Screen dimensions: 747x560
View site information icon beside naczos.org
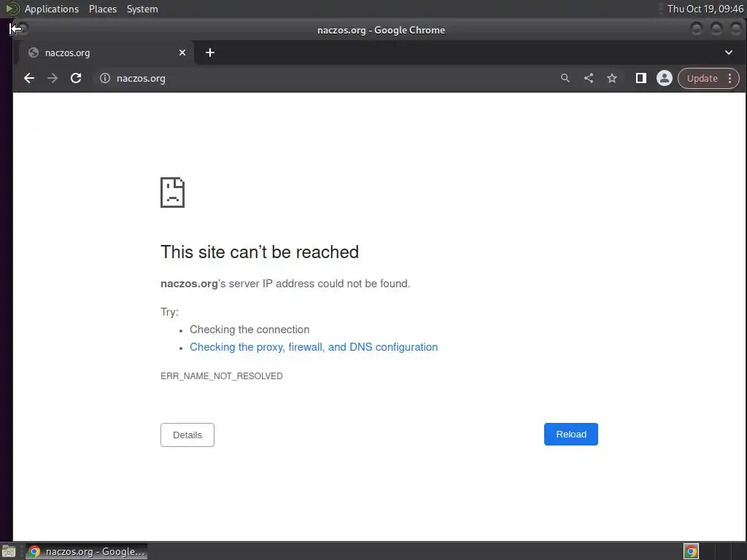(x=105, y=79)
